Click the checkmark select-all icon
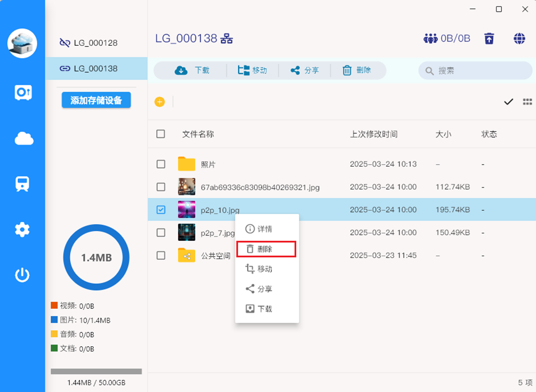This screenshot has width=536, height=392. (509, 102)
